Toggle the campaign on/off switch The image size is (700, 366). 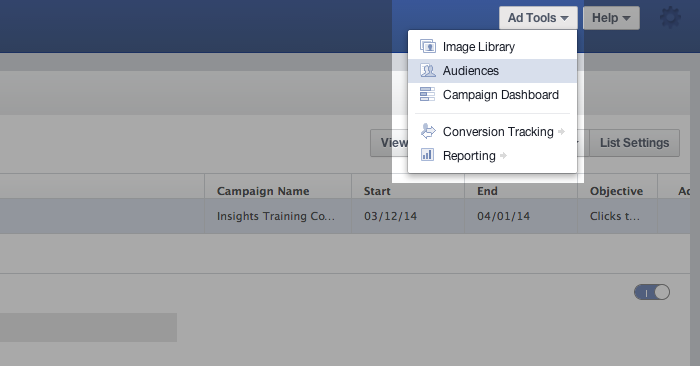click(x=652, y=292)
